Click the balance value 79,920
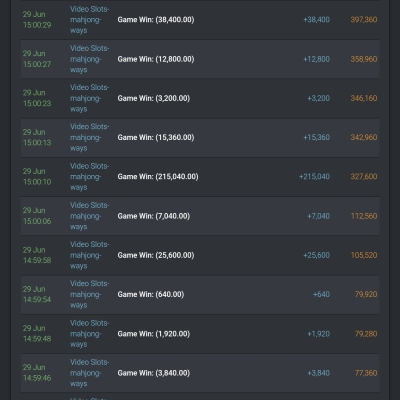 point(366,294)
